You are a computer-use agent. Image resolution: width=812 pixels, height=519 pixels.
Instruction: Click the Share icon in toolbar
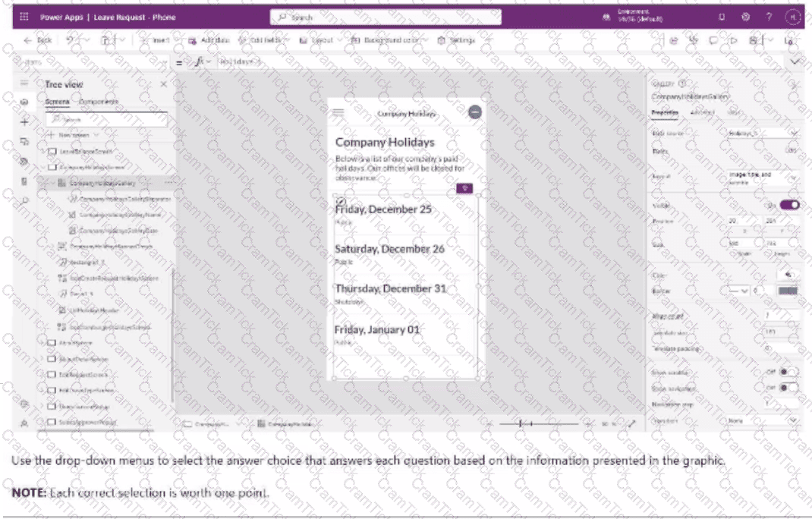[x=674, y=40]
